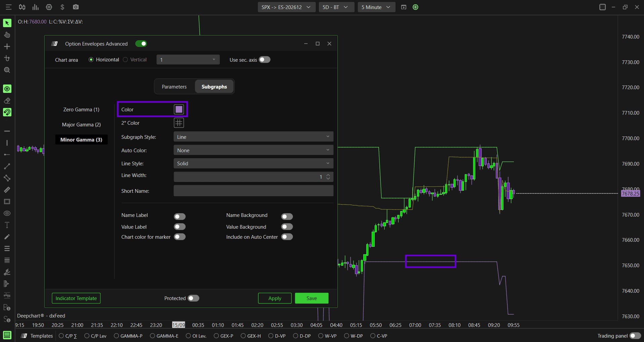Open the chart area number dropdown

(x=188, y=60)
